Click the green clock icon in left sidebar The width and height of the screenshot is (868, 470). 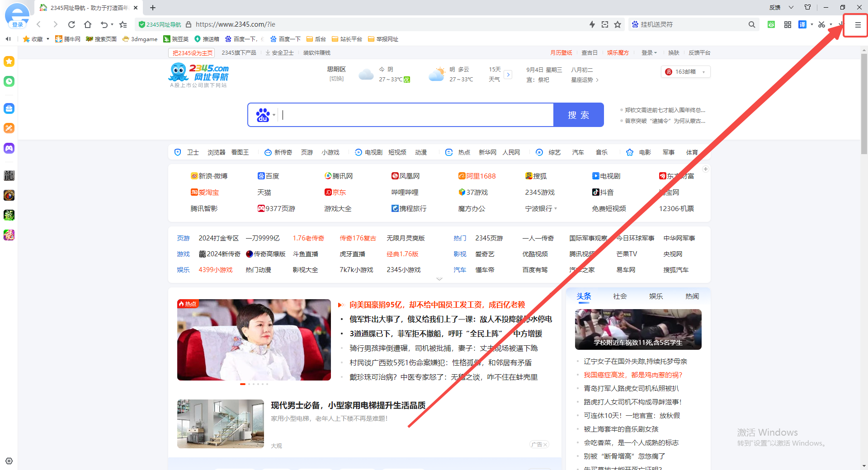point(9,81)
